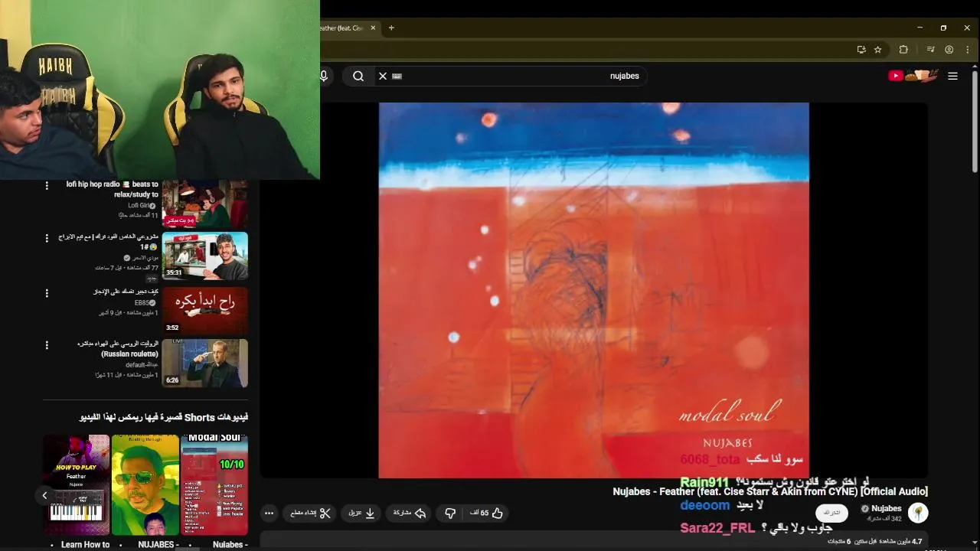Click the magnifier search button
This screenshot has height=551, width=980.
point(358,76)
